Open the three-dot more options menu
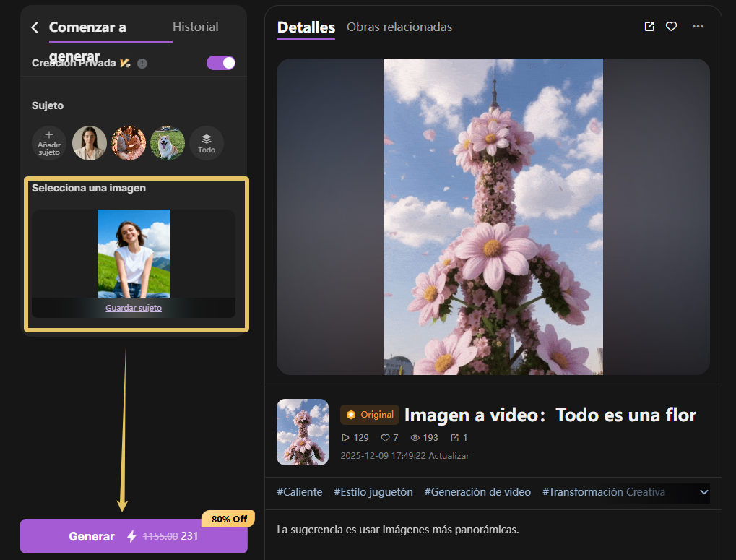Image resolution: width=736 pixels, height=560 pixels. (698, 26)
